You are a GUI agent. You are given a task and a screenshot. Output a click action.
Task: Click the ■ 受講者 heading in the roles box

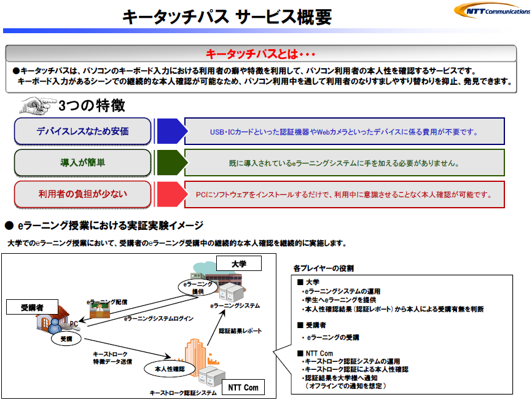[x=311, y=325]
